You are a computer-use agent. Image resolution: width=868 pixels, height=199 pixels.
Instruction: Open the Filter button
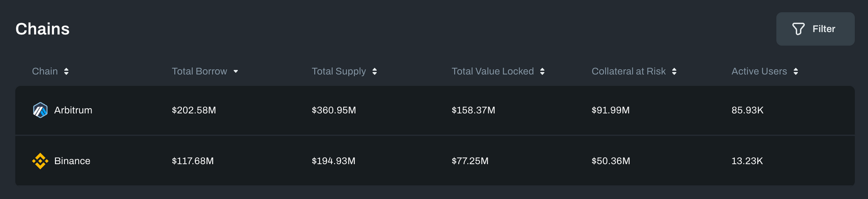815,29
